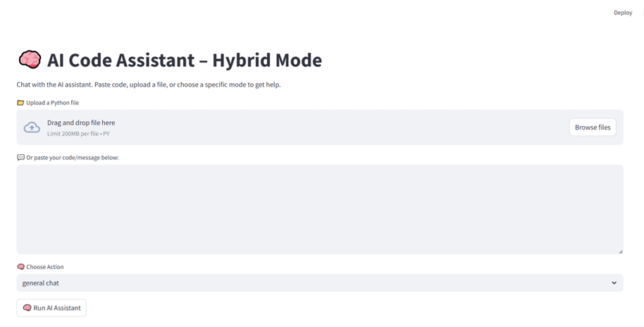Open the three-dot menu next to Deploy

click(x=643, y=13)
